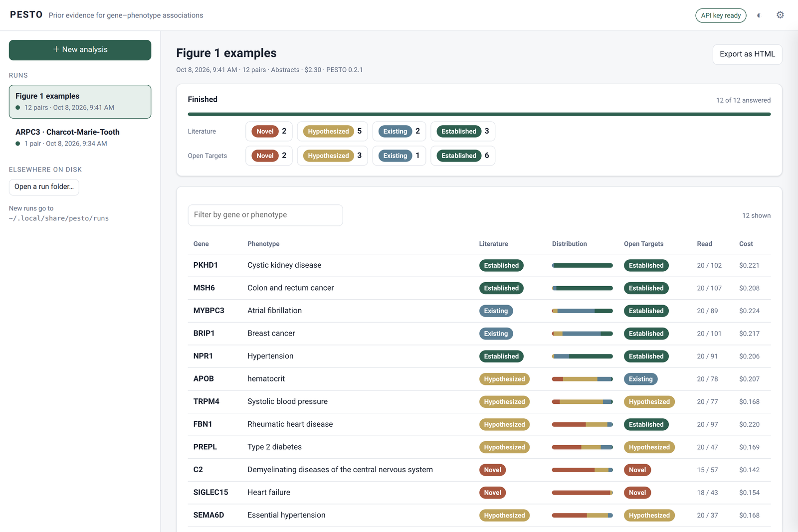Click the PESTO logo title
The width and height of the screenshot is (798, 532).
click(x=26, y=15)
